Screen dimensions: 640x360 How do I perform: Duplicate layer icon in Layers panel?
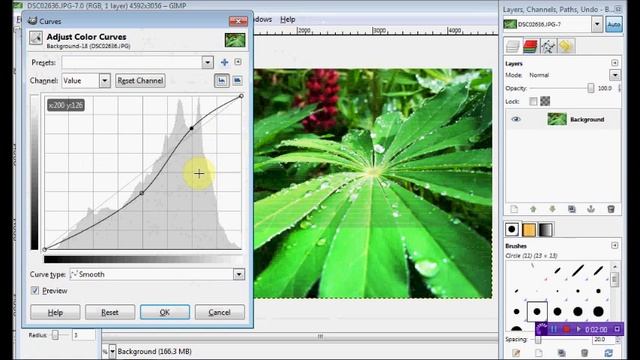point(572,209)
